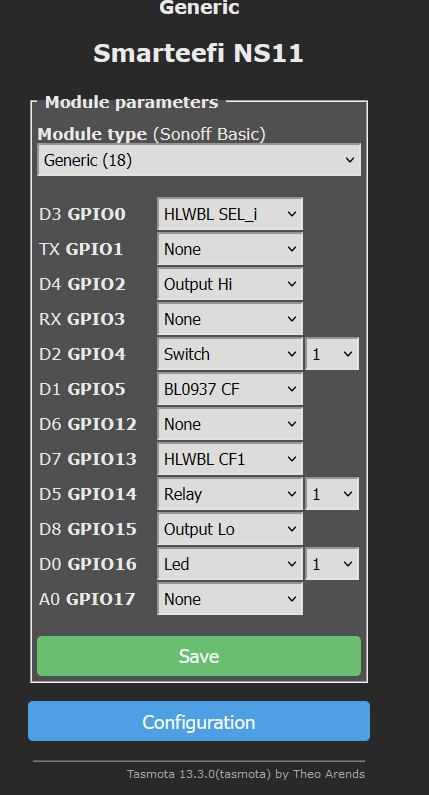Change the GPIO14 Relay index number

point(332,494)
